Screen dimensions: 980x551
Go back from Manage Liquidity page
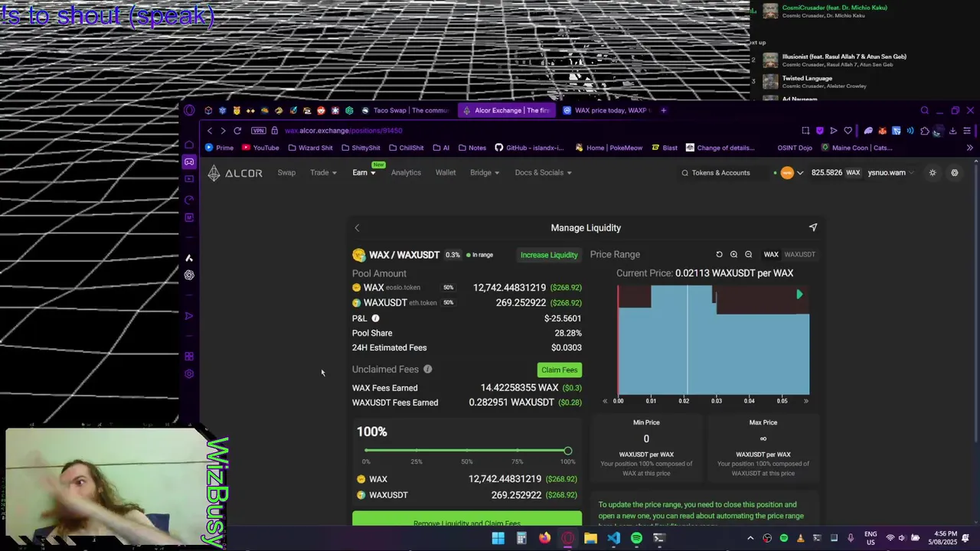(x=357, y=227)
